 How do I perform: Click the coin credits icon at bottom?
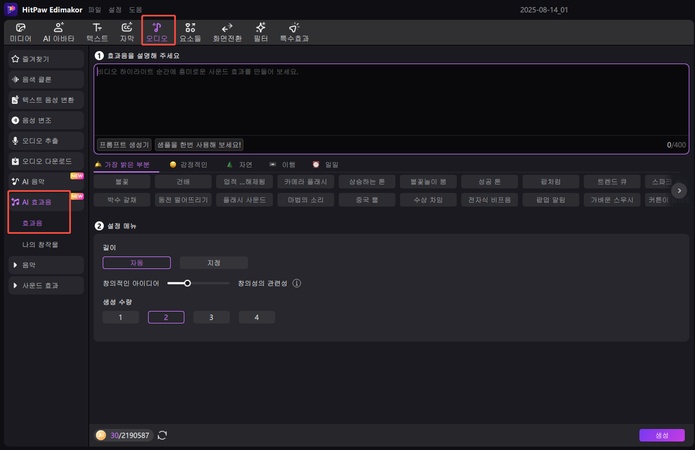point(101,435)
